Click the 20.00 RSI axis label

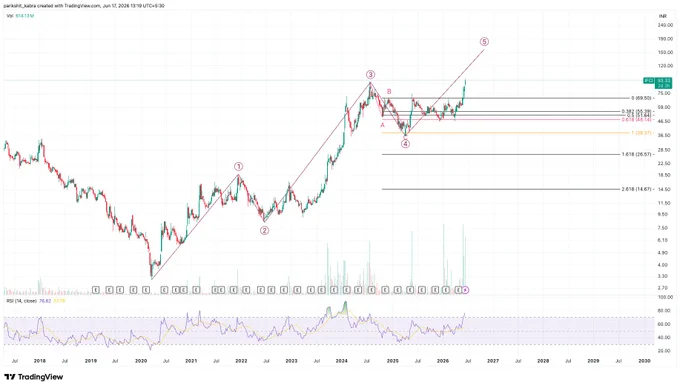tap(664, 351)
